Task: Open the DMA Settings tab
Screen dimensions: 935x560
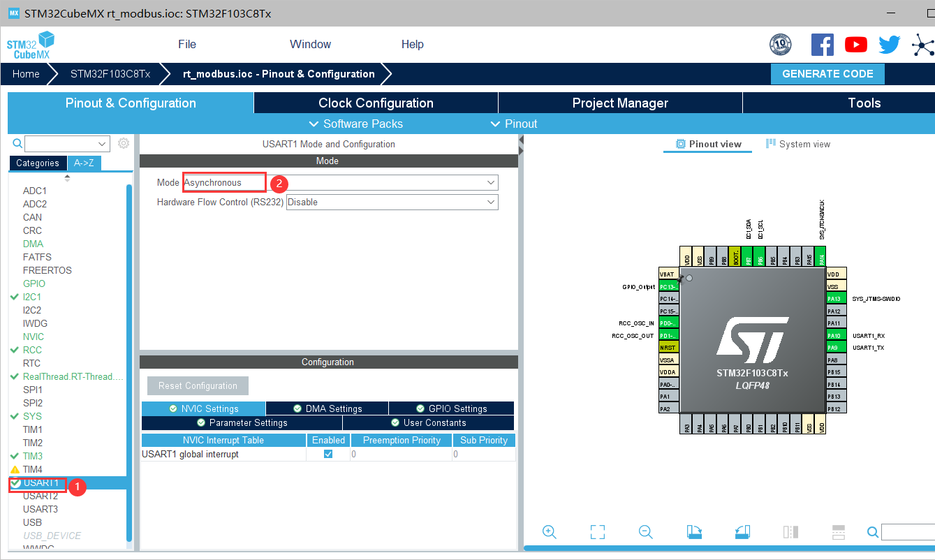Action: tap(327, 408)
